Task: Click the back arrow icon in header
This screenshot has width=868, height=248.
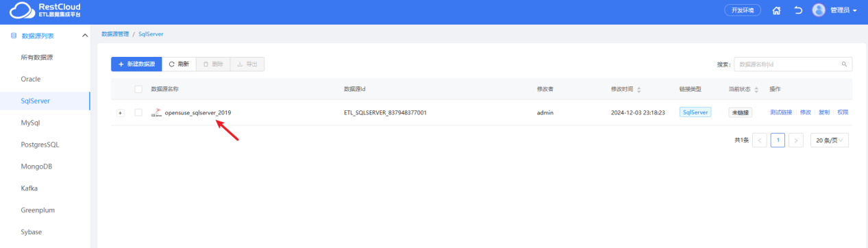Action: [798, 11]
